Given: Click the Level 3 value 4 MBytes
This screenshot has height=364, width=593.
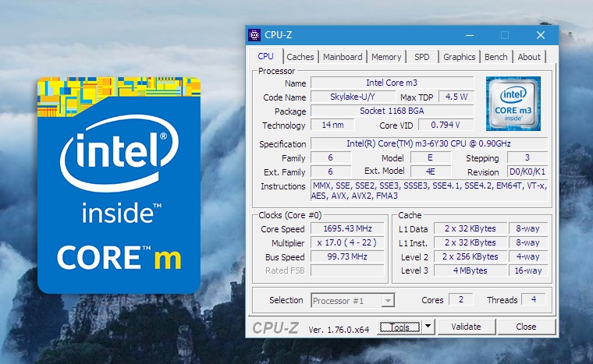Looking at the screenshot, I should click(470, 270).
